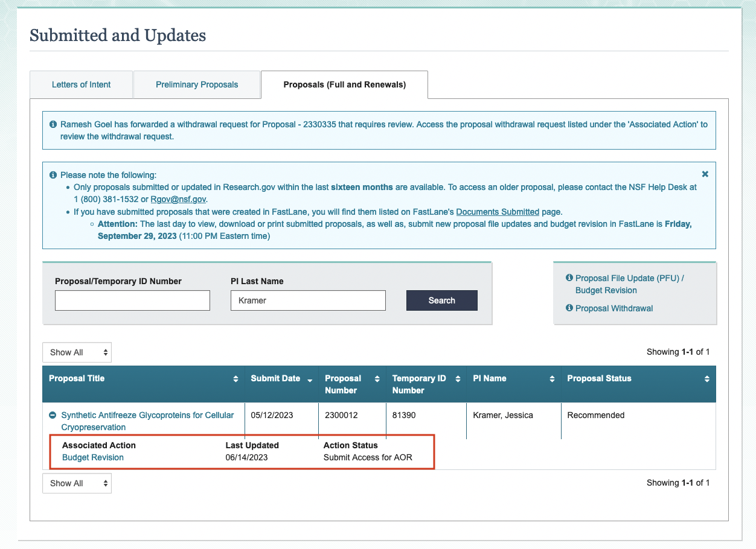This screenshot has width=756, height=549.
Task: Open the top Show All dropdown
Action: 77,352
